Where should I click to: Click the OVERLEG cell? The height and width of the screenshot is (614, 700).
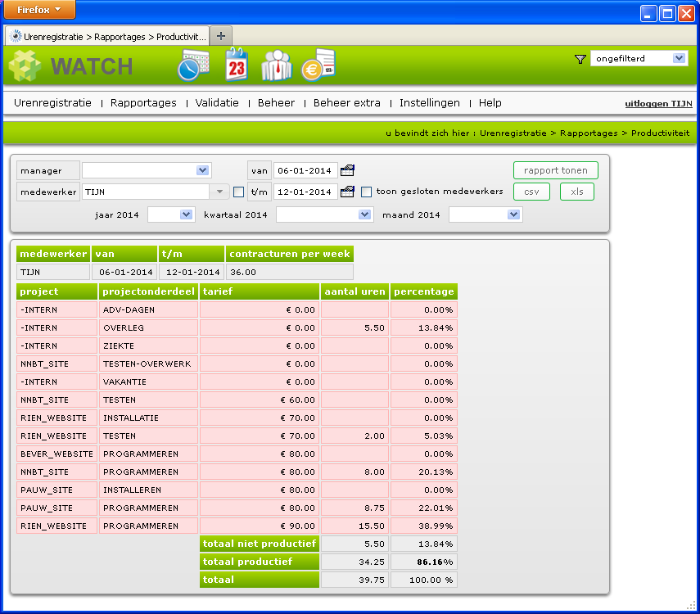pos(148,327)
